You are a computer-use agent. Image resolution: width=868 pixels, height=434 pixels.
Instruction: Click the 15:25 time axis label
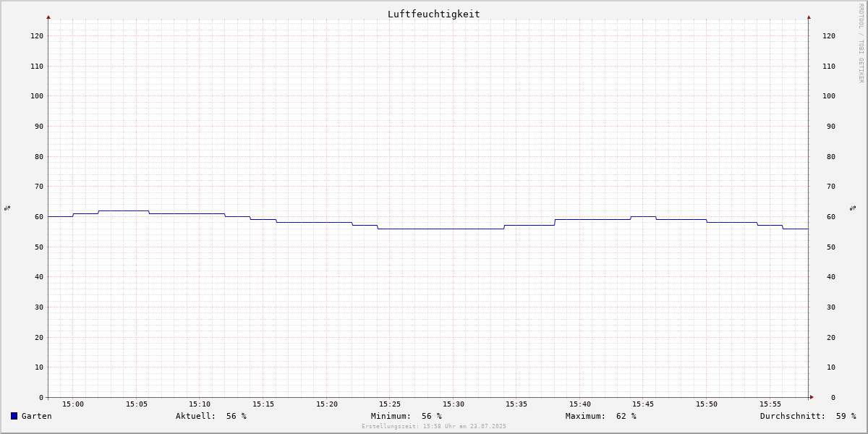(x=390, y=404)
